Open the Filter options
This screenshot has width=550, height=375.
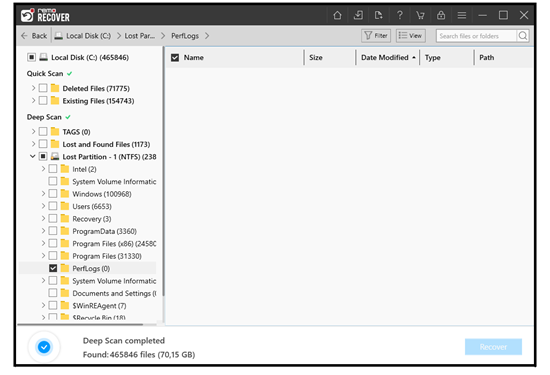tap(376, 36)
